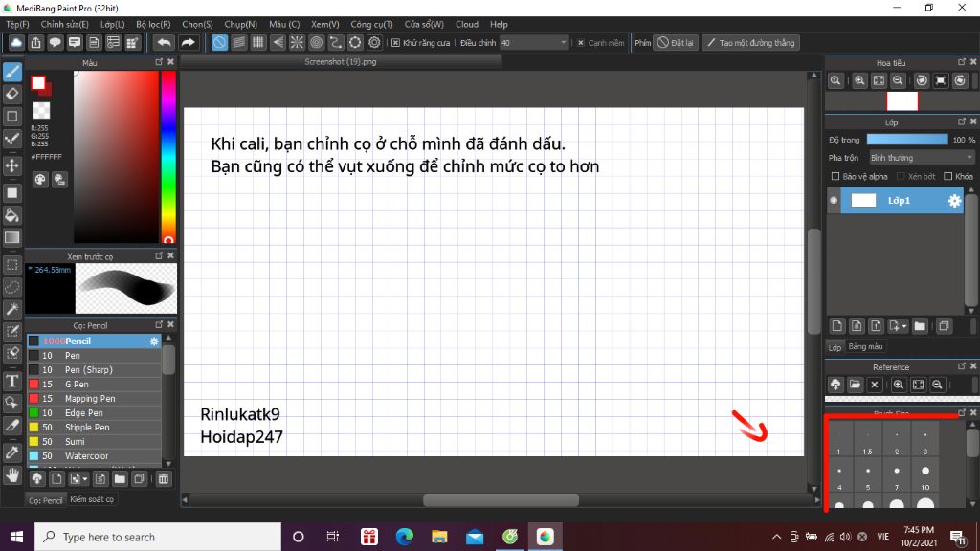Click the Redo arrow in toolbar
This screenshot has width=980, height=551.
pyautogui.click(x=188, y=42)
